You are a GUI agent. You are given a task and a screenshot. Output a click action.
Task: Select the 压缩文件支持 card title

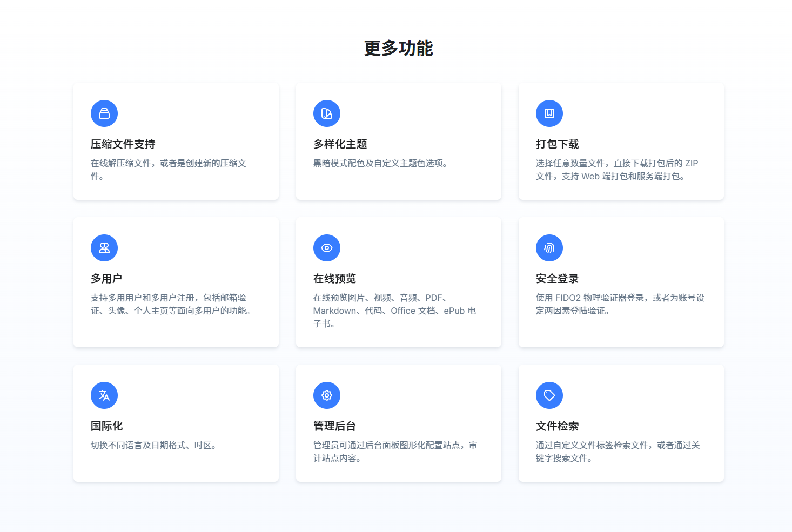123,144
